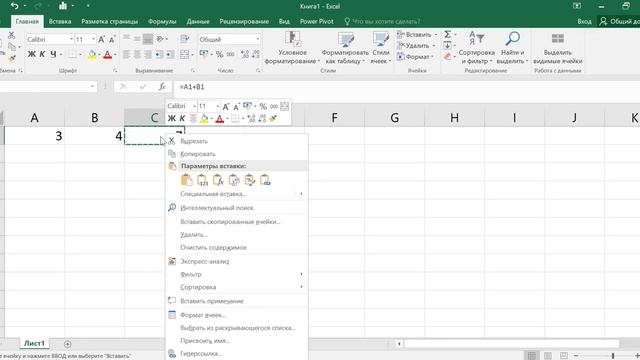Click Paste Formulas (fx) icon
640x360 pixels.
[218, 180]
